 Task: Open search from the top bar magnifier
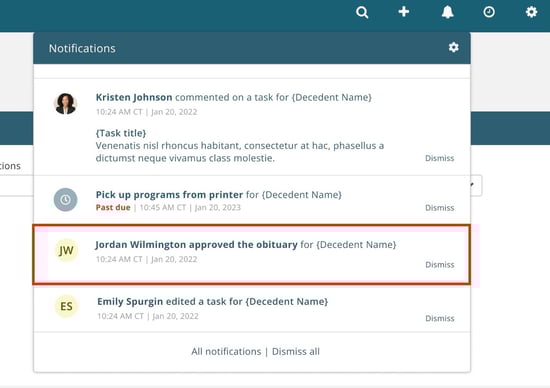tap(362, 12)
